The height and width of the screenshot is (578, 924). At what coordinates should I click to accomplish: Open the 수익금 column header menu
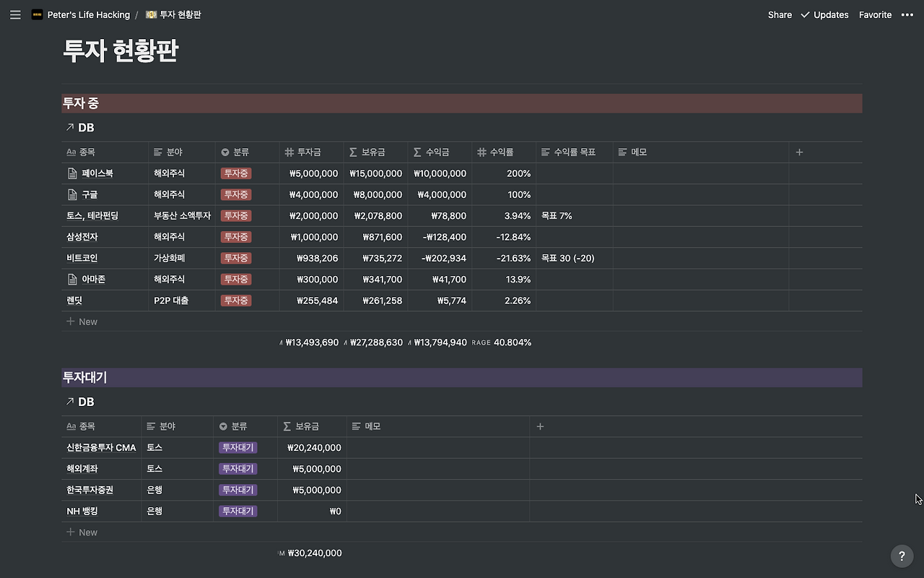[x=440, y=152]
